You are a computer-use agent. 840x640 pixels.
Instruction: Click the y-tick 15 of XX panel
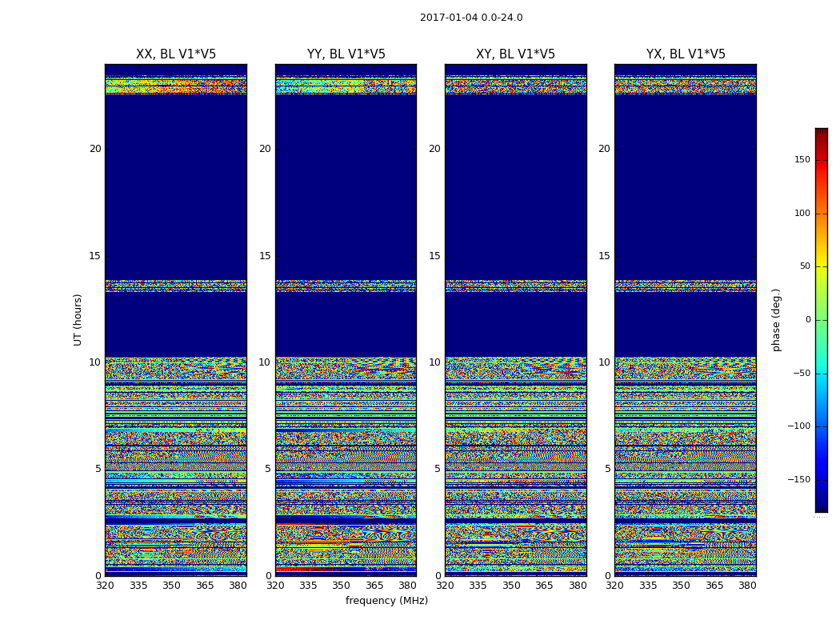pos(95,255)
